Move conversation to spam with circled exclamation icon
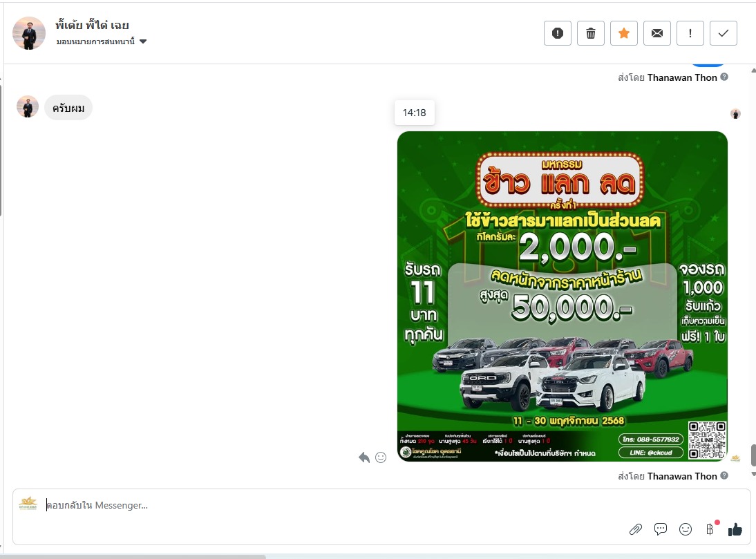The width and height of the screenshot is (756, 559). 558,33
